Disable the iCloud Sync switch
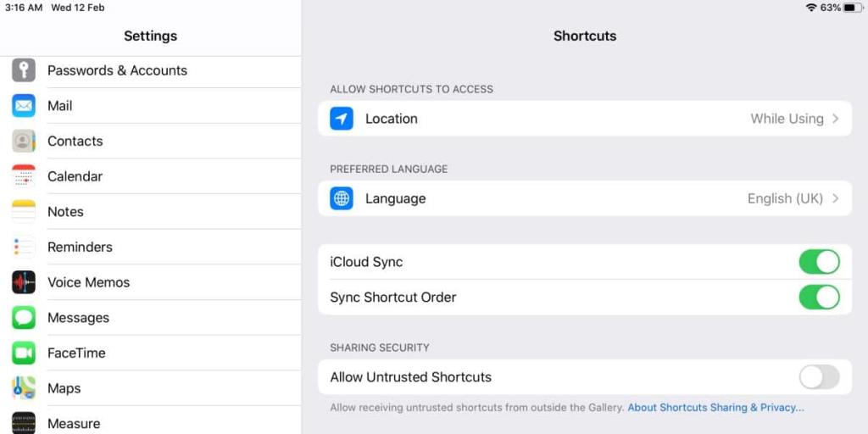The height and width of the screenshot is (434, 868). [x=819, y=262]
